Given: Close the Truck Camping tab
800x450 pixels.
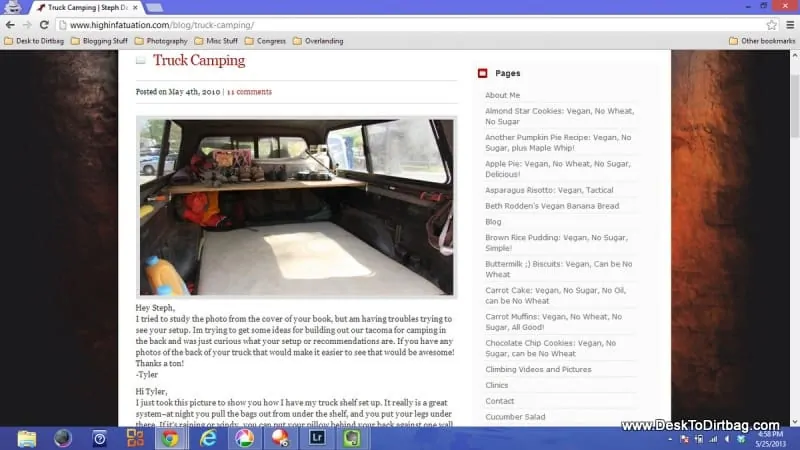Looking at the screenshot, I should (x=135, y=8).
